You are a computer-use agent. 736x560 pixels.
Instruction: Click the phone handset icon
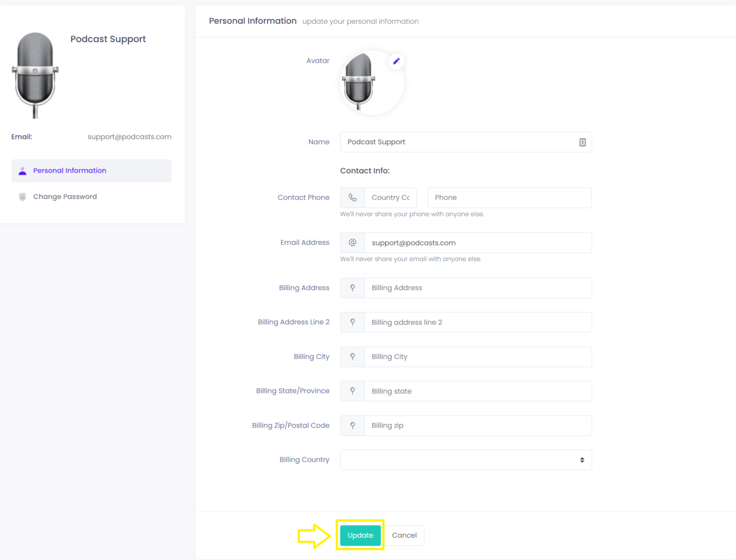pyautogui.click(x=352, y=197)
